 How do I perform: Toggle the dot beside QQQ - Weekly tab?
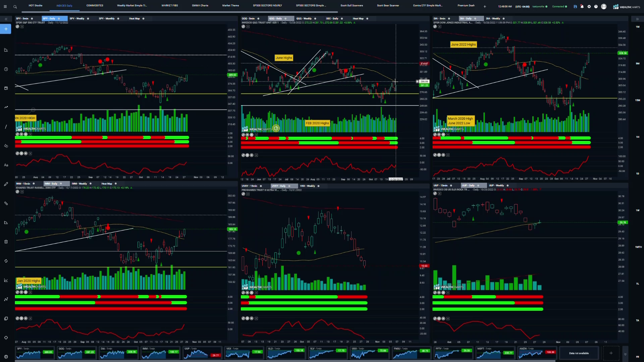pos(315,19)
